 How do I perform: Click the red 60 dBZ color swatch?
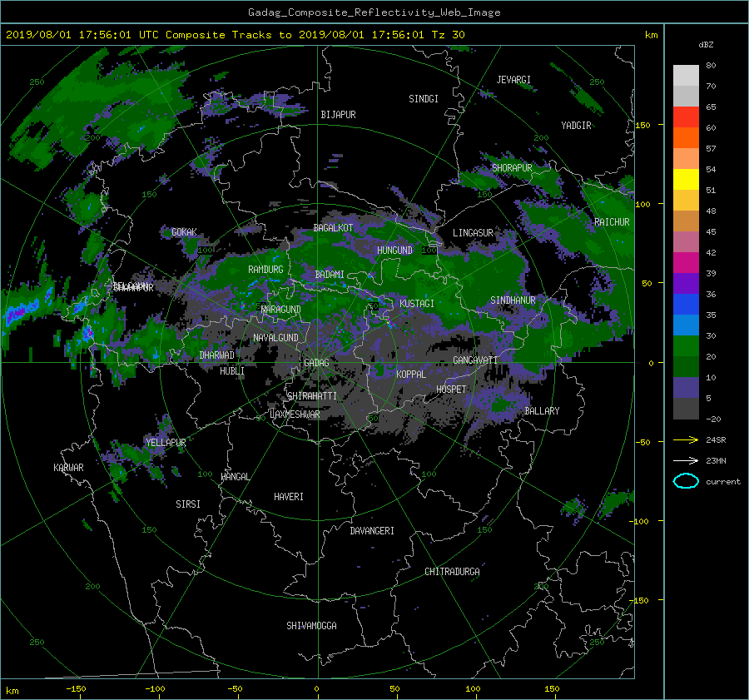pyautogui.click(x=686, y=117)
